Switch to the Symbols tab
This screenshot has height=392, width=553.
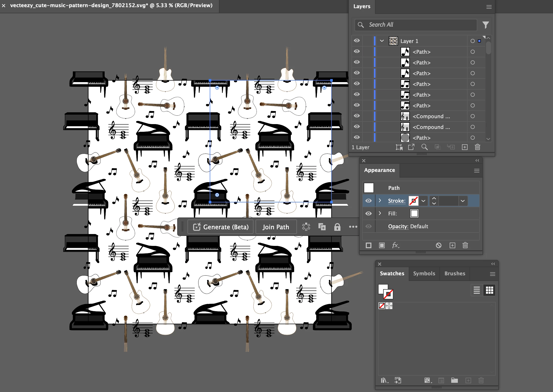click(424, 274)
